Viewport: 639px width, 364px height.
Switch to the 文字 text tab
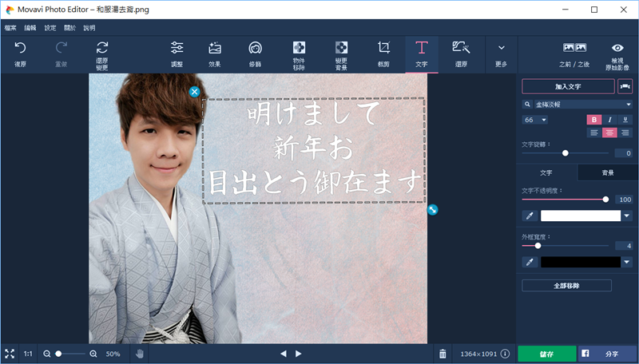(x=546, y=172)
